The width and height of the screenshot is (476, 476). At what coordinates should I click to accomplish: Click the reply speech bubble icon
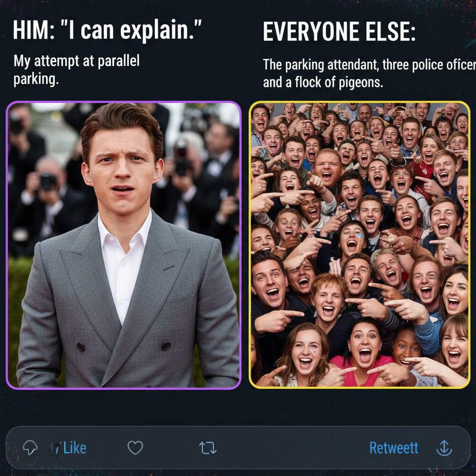click(30, 448)
